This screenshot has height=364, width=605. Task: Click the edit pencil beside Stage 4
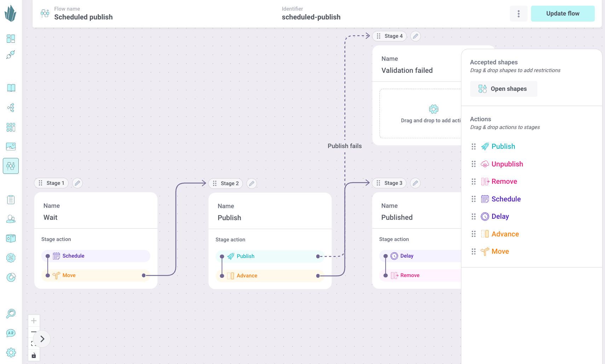click(415, 36)
